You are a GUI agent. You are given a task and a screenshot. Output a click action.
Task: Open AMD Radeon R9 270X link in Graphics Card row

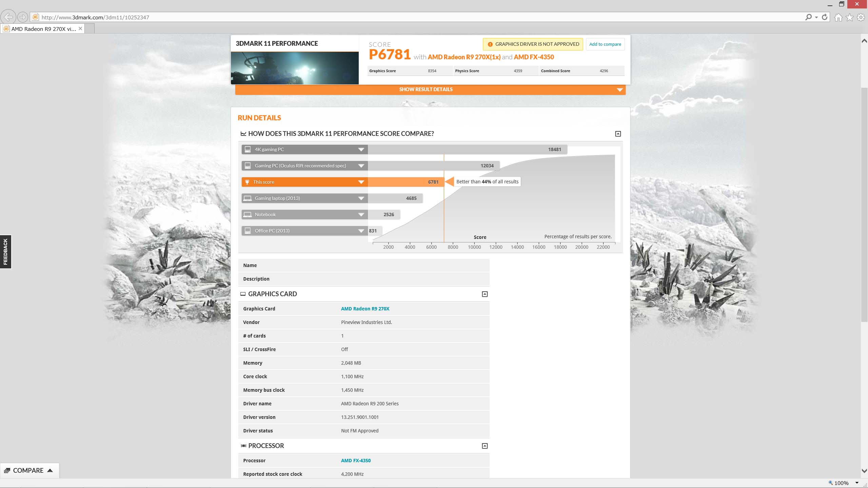[x=365, y=309]
